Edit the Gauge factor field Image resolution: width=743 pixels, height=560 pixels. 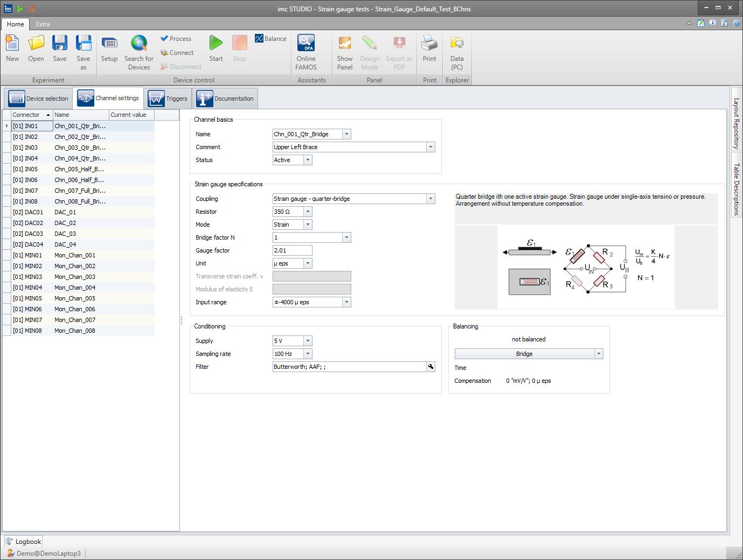[x=293, y=250]
